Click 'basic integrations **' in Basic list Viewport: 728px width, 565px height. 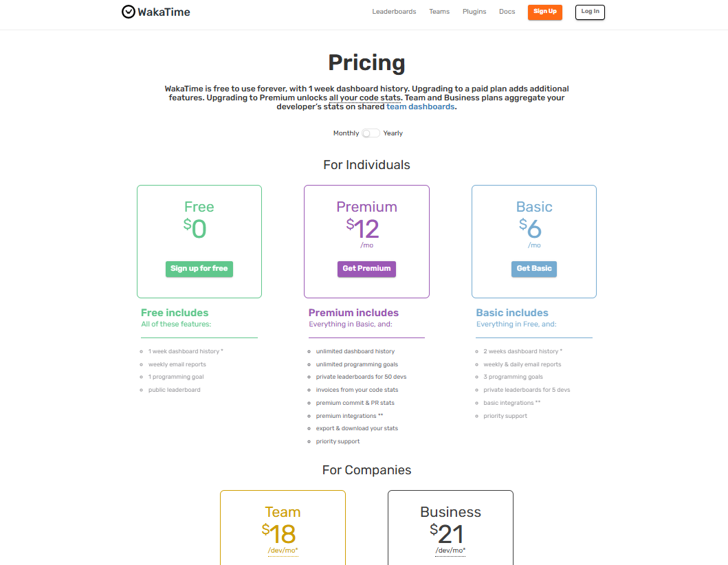(511, 402)
